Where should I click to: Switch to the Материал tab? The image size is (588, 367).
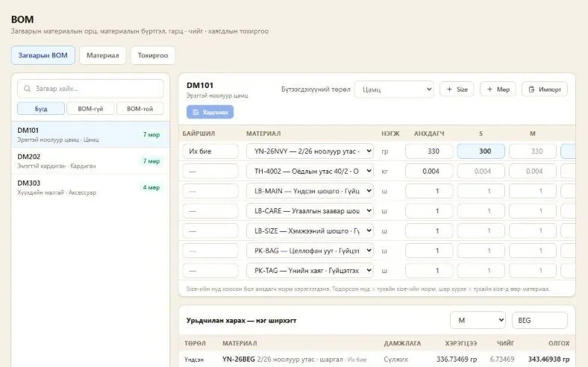click(103, 55)
